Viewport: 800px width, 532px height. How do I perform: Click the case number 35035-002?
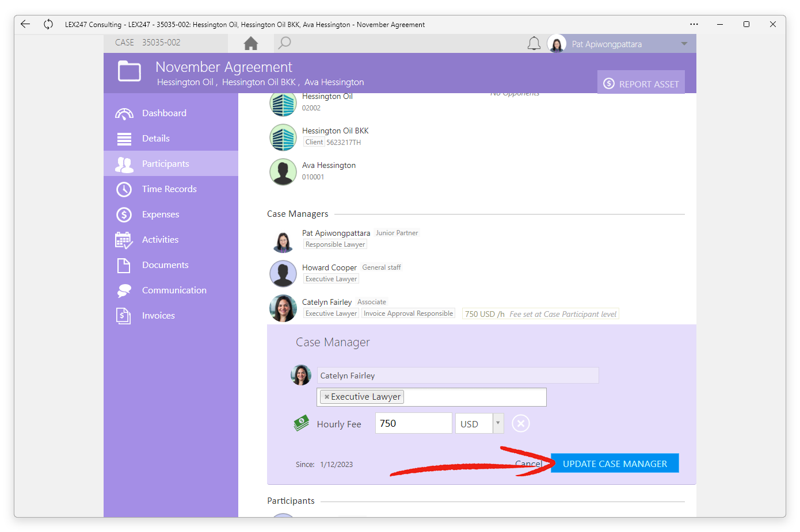coord(161,43)
